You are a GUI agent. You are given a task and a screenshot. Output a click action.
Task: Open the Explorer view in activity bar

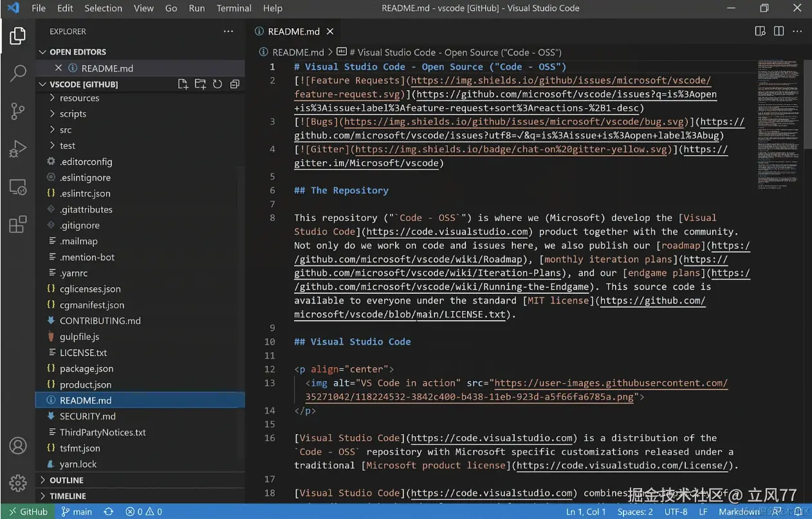[18, 36]
